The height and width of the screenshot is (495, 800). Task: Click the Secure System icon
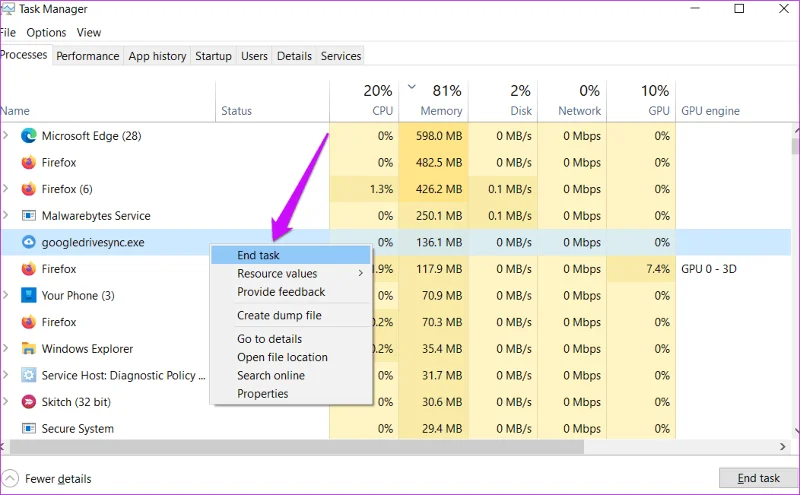pyautogui.click(x=29, y=428)
